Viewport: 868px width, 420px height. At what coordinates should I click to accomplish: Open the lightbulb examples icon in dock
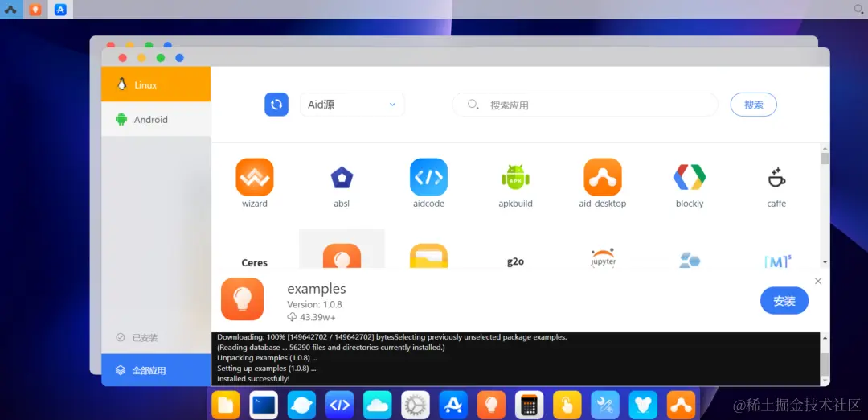tap(492, 405)
